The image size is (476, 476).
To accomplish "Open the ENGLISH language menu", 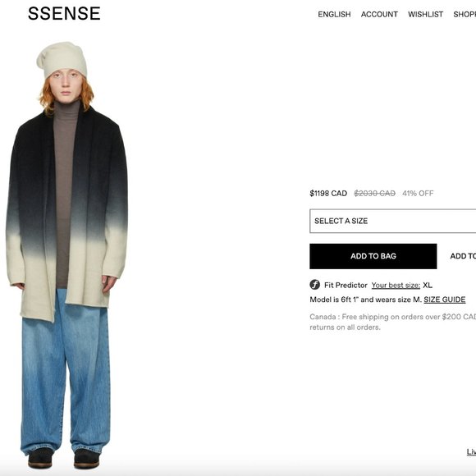I will pyautogui.click(x=334, y=14).
